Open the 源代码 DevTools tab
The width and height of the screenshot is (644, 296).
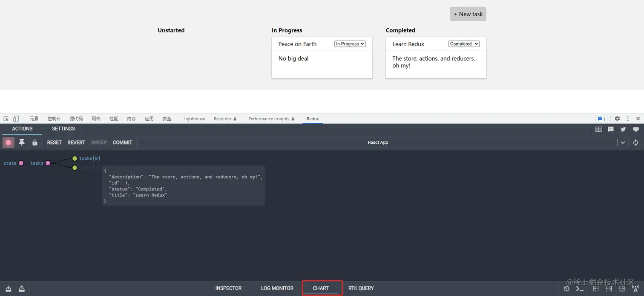(x=76, y=119)
